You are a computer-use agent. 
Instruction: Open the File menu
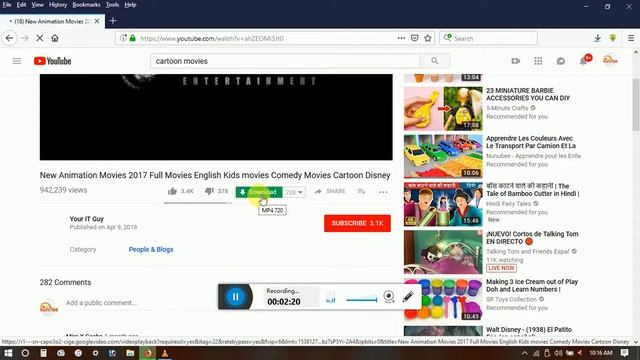click(7, 5)
